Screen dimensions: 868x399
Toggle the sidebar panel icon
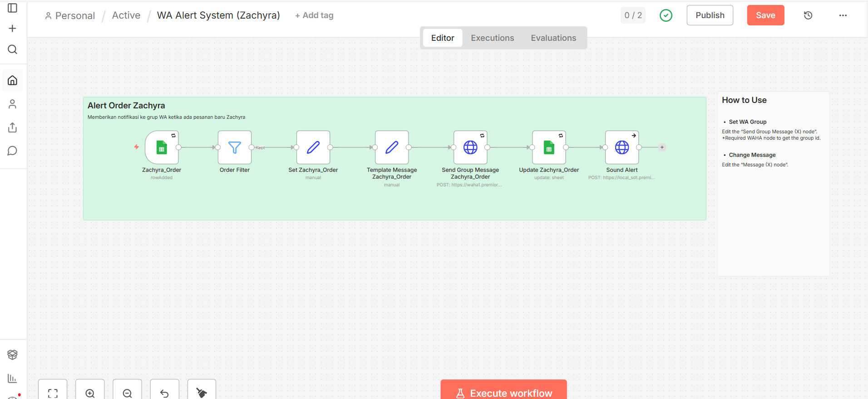pyautogui.click(x=13, y=8)
